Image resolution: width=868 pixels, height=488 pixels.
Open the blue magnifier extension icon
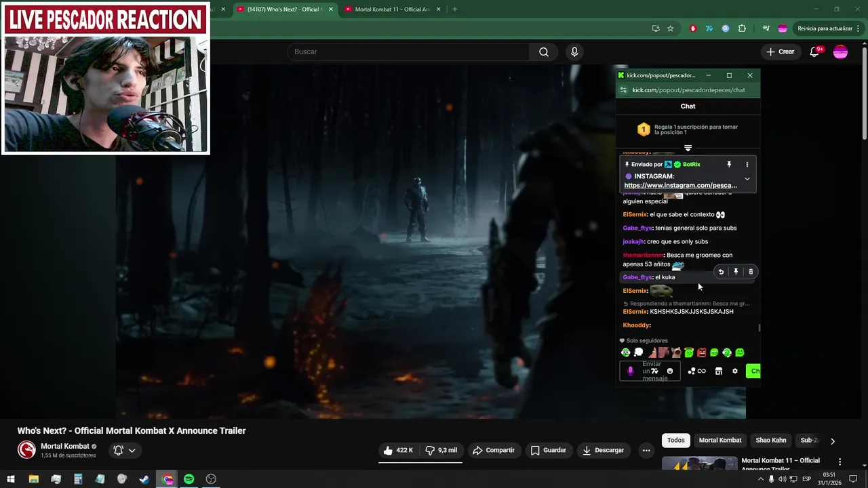pyautogui.click(x=726, y=28)
